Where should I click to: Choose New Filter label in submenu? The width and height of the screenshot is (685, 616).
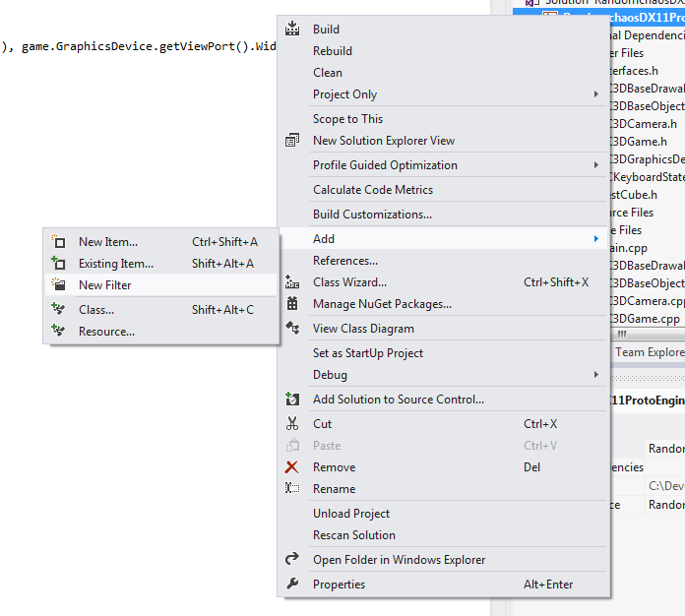pyautogui.click(x=105, y=284)
